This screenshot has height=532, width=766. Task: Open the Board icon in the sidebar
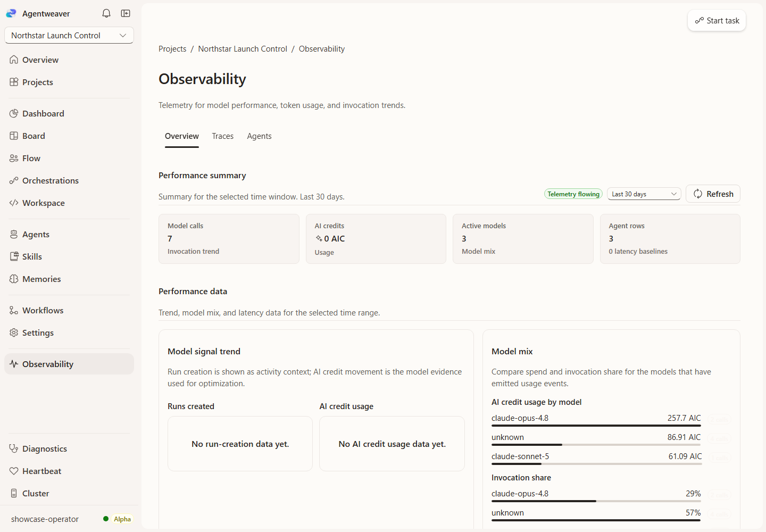(14, 136)
